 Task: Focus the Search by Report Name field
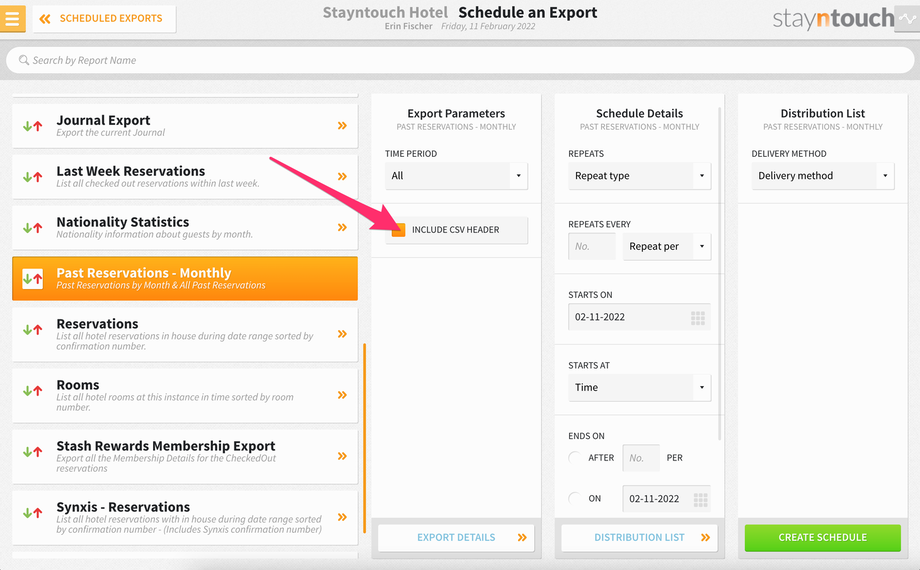pos(460,60)
